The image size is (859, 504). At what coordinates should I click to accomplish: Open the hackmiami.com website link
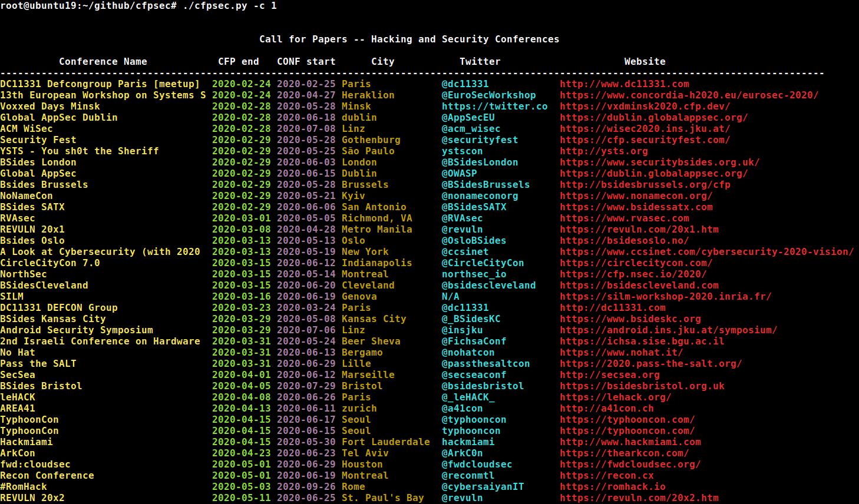pyautogui.click(x=630, y=442)
